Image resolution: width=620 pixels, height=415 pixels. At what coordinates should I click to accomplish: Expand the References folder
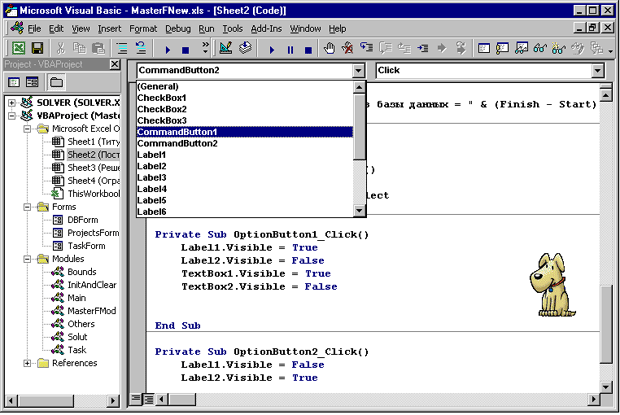27,363
